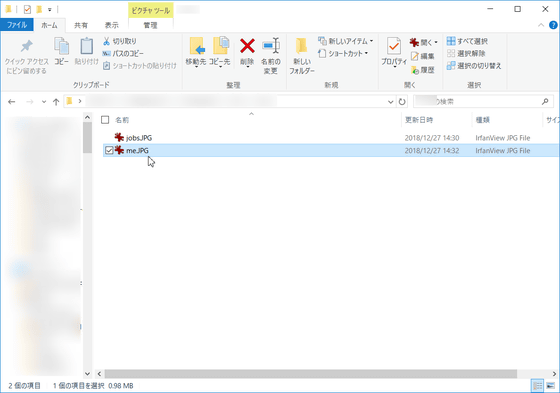Open Help question mark icon

click(553, 25)
